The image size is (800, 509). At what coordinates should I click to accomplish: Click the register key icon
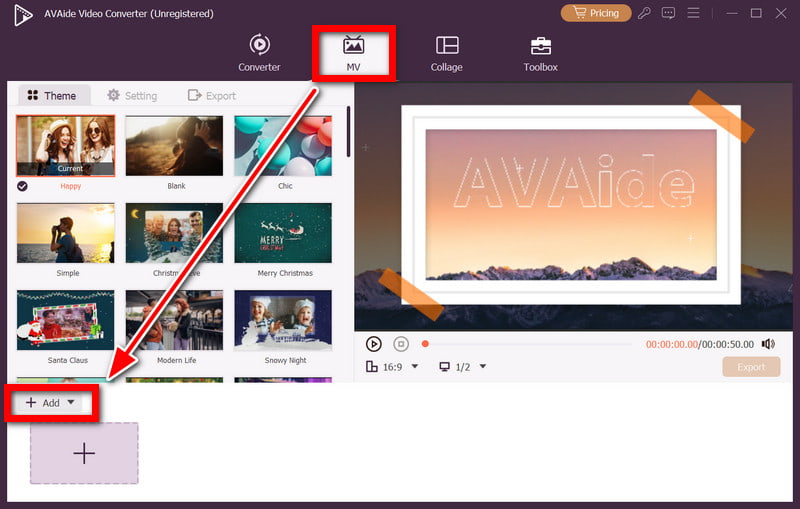coord(644,13)
